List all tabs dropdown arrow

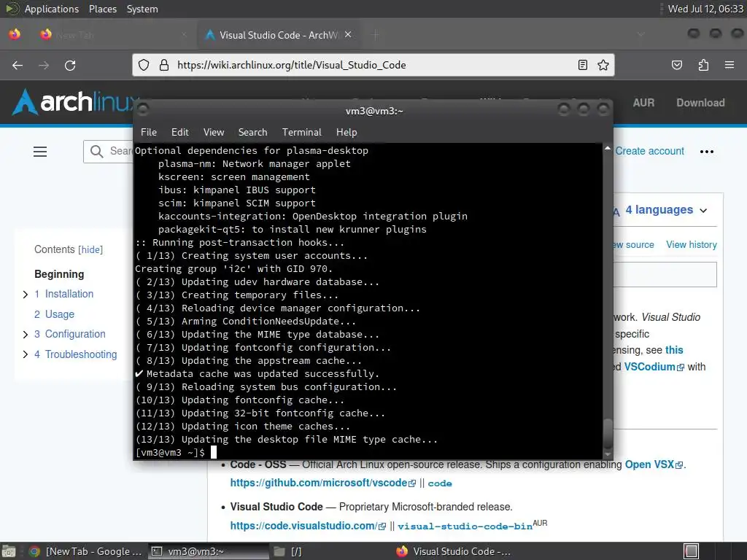tap(641, 34)
